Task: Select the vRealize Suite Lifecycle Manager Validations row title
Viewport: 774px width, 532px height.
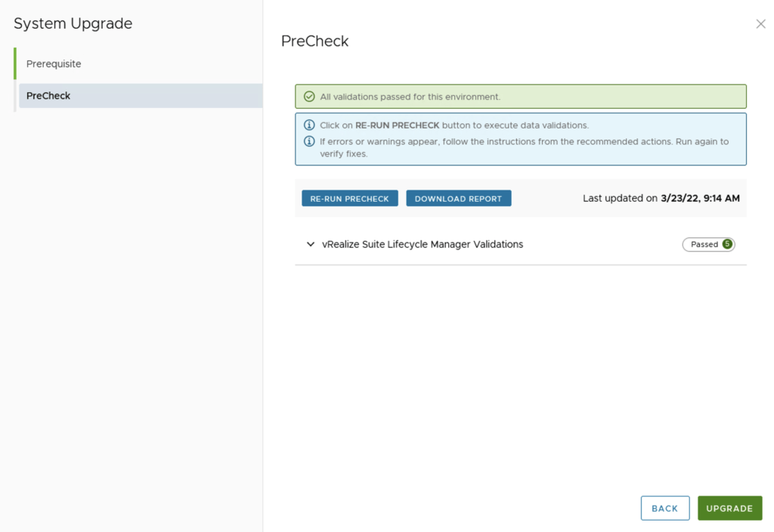Action: (423, 244)
